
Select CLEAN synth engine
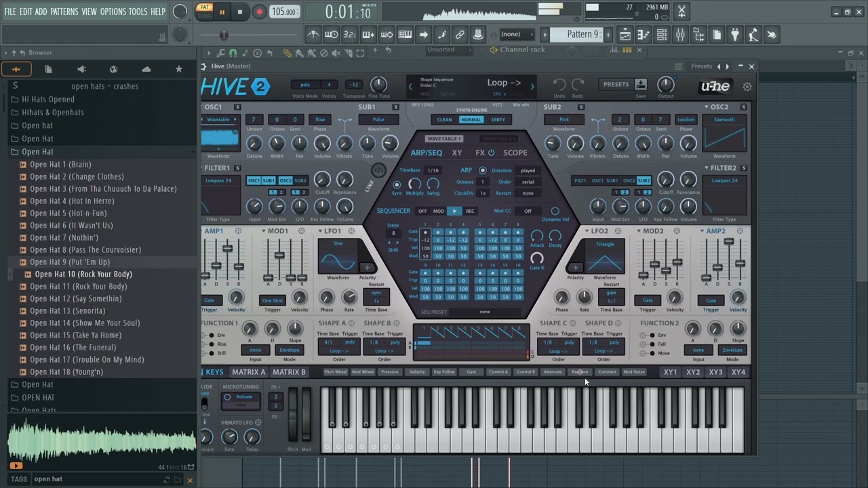444,120
